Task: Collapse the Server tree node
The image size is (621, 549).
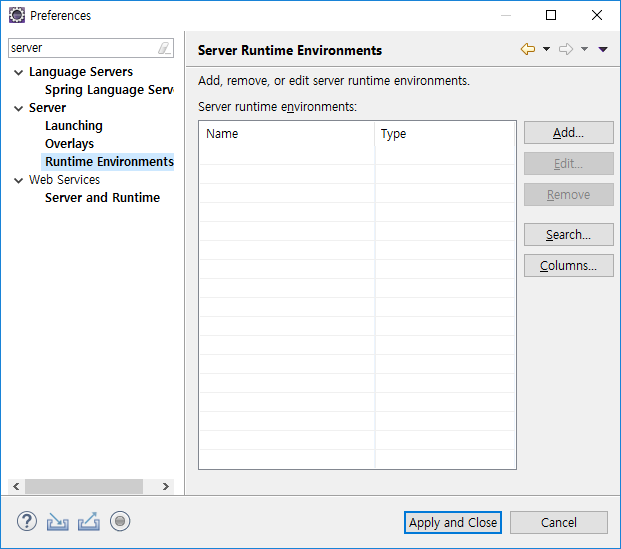Action: pos(18,109)
